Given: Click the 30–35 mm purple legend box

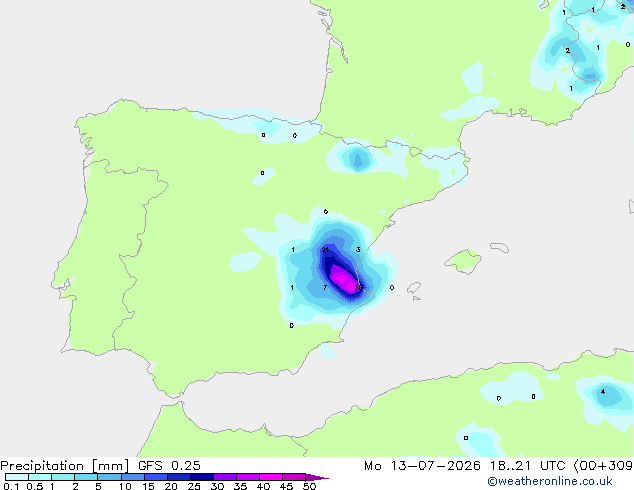Looking at the screenshot, I should (225, 477).
